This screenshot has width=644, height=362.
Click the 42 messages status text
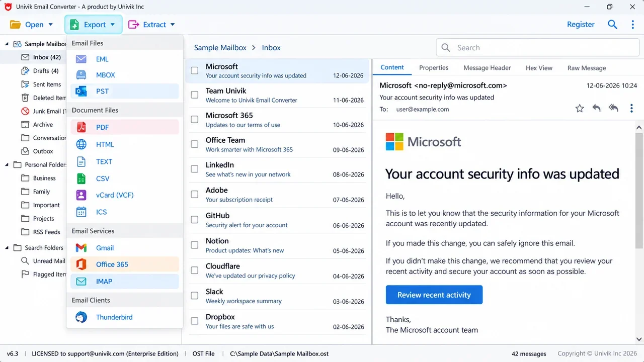[x=529, y=354]
